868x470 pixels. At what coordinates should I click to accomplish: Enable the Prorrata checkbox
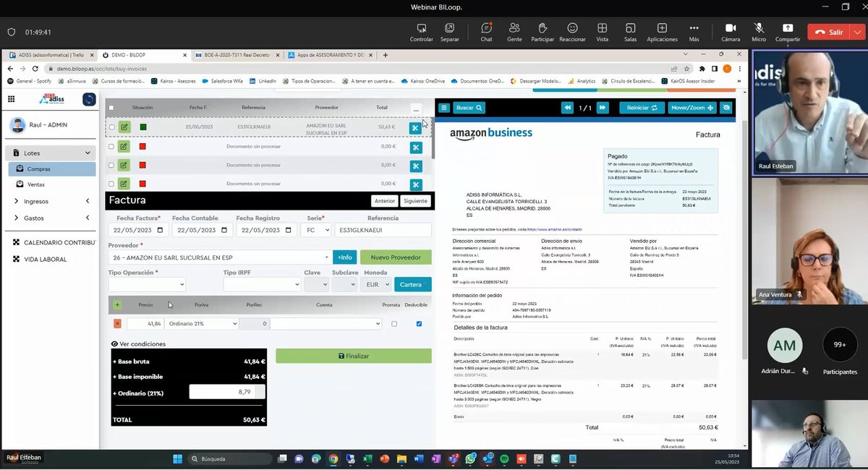[x=394, y=324]
